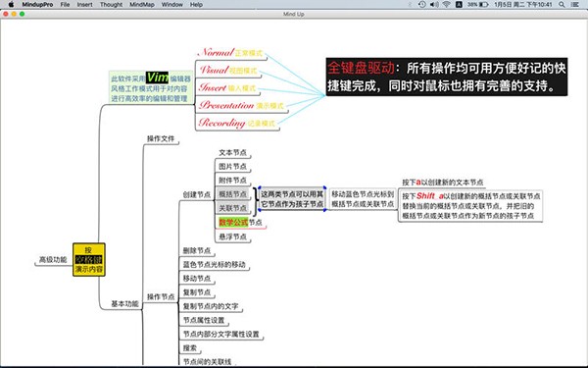Select the 文本节点 node
This screenshot has height=368, width=588.
click(x=232, y=152)
